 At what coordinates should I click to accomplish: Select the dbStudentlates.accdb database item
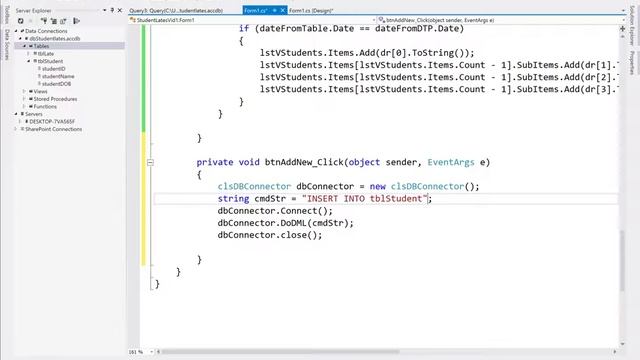click(55, 38)
